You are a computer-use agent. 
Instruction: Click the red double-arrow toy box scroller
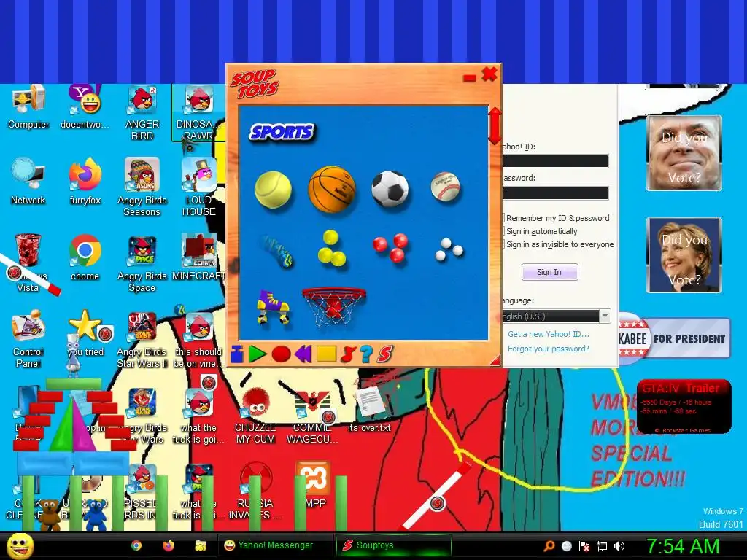tap(495, 126)
